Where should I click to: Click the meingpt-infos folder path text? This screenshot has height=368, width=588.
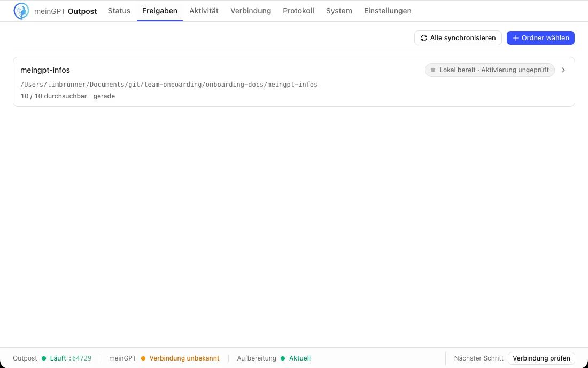click(x=169, y=85)
